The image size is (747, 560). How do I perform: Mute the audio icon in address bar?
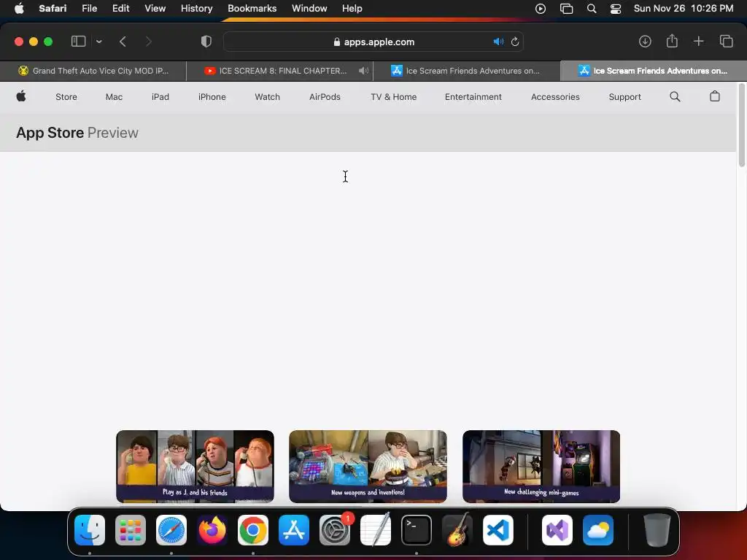[x=498, y=42]
